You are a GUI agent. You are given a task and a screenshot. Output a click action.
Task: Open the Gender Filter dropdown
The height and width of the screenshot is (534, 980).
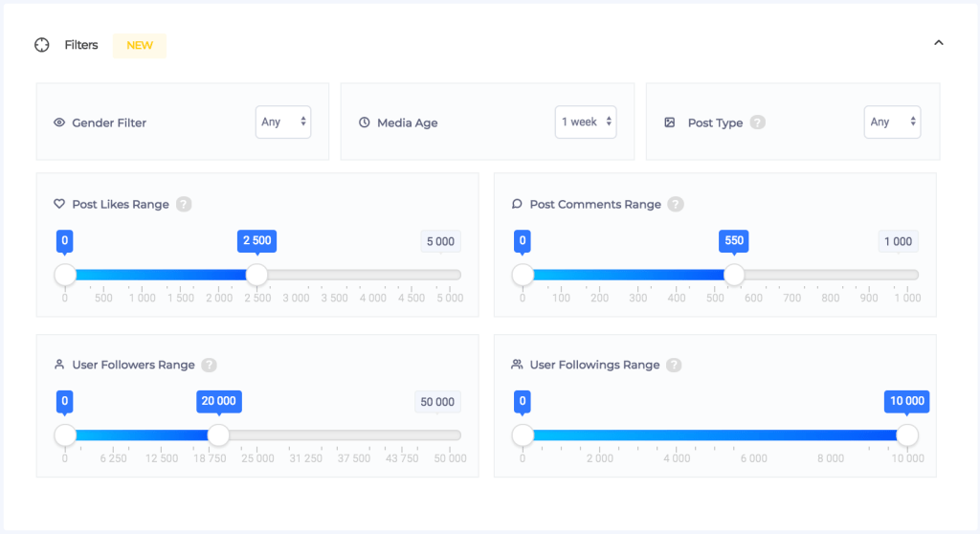click(x=283, y=122)
